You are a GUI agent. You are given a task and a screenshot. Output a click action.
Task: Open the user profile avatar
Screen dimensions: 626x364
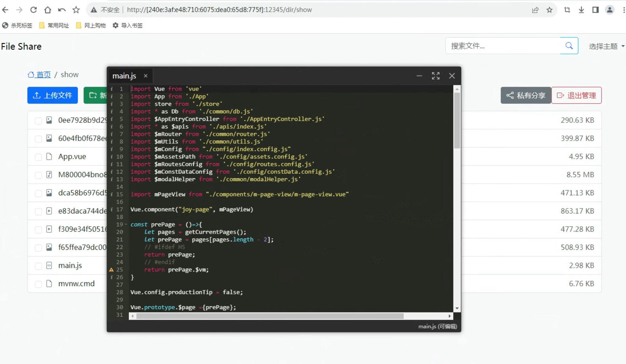click(x=610, y=10)
